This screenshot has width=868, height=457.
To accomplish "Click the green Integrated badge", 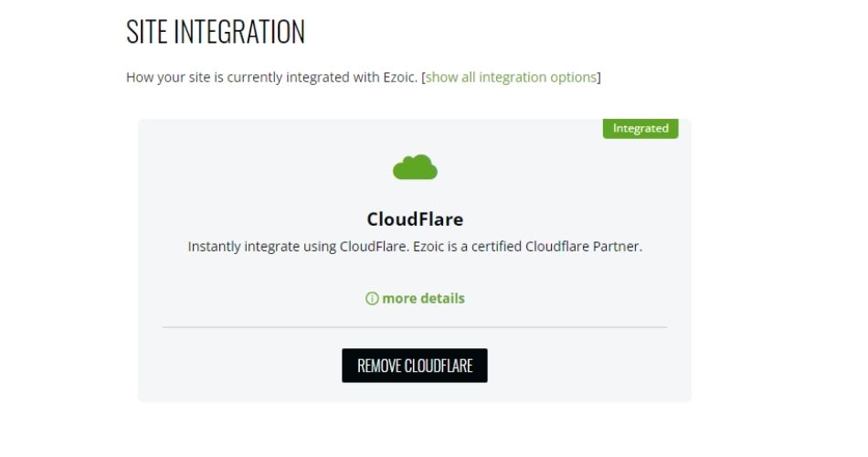I will [640, 129].
